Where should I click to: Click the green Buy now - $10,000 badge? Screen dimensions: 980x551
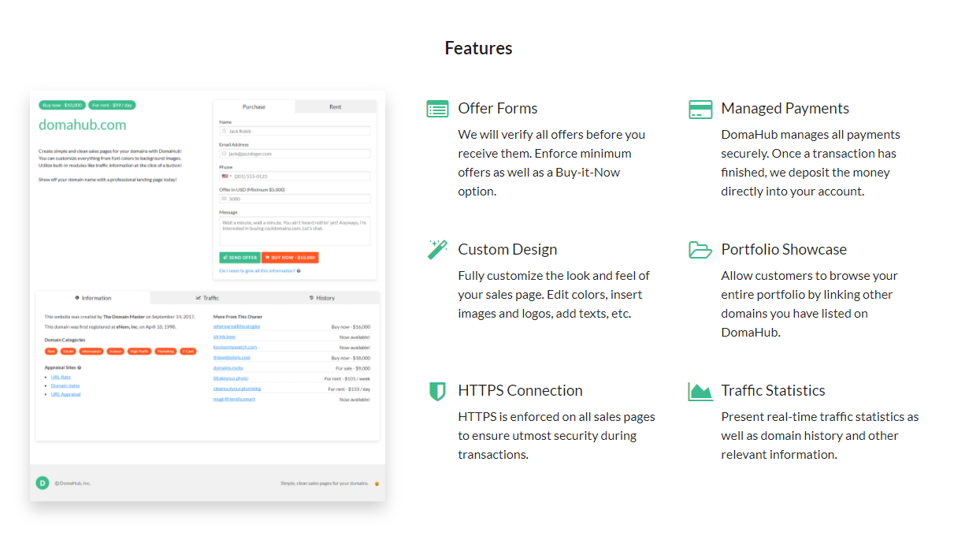point(61,105)
